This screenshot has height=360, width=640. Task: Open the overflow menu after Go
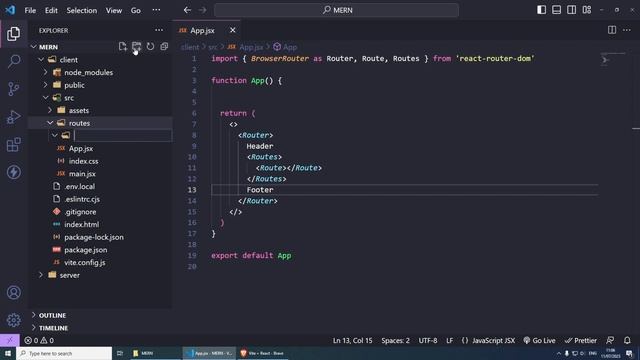pyautogui.click(x=156, y=10)
